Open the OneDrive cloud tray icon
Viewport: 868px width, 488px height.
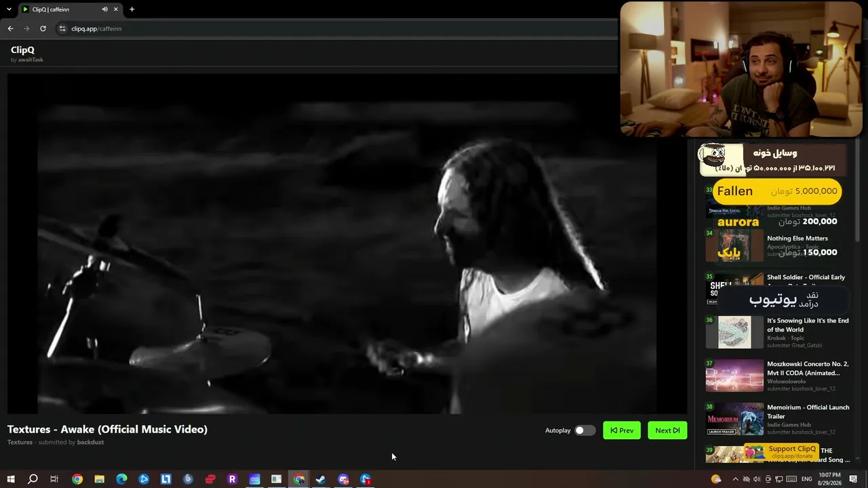point(747,479)
